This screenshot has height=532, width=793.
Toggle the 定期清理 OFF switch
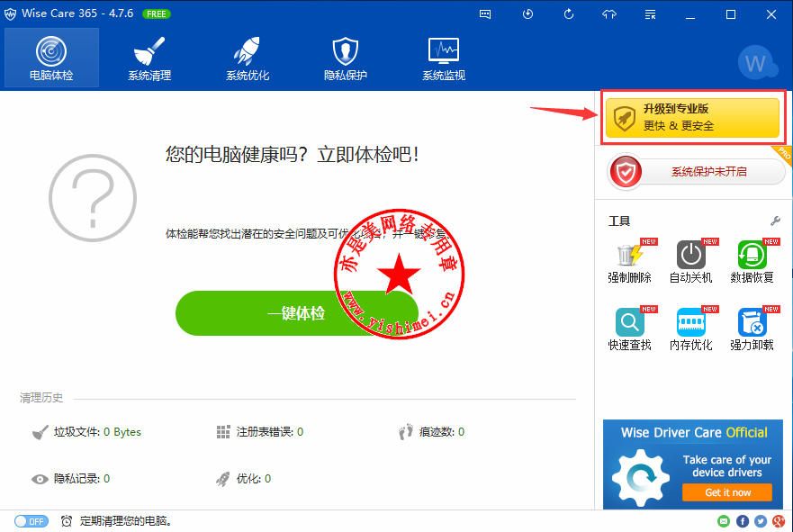[x=32, y=521]
